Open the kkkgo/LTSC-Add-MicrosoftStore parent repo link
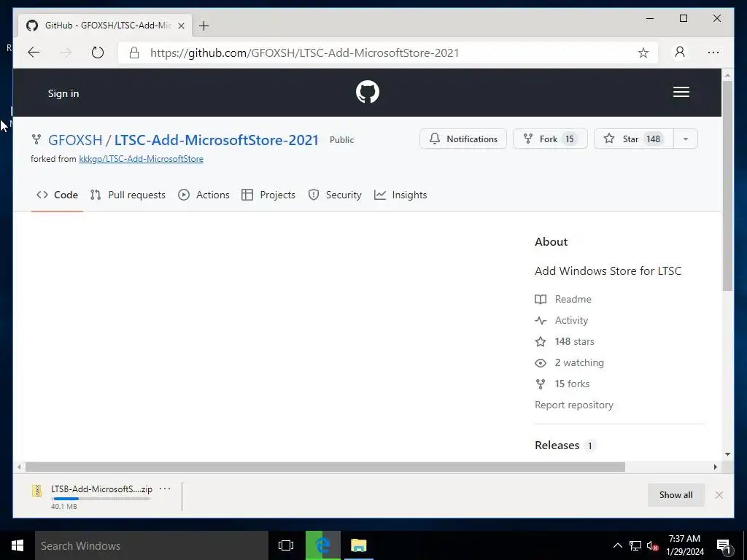 141,159
